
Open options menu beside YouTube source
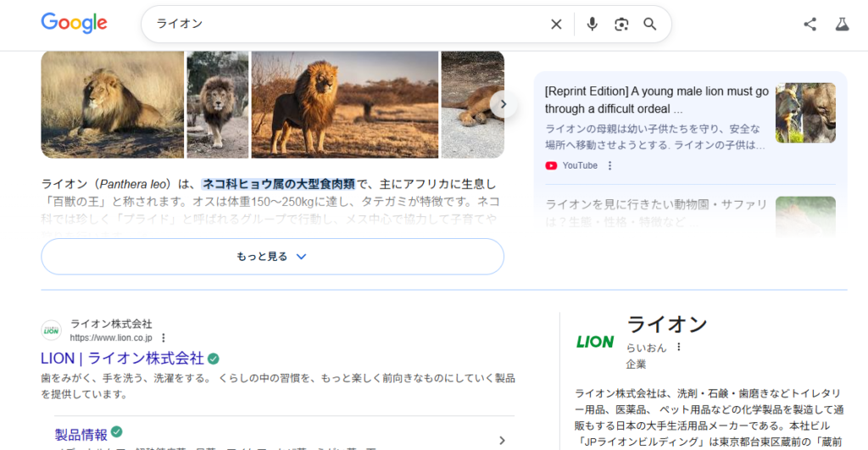tap(609, 166)
